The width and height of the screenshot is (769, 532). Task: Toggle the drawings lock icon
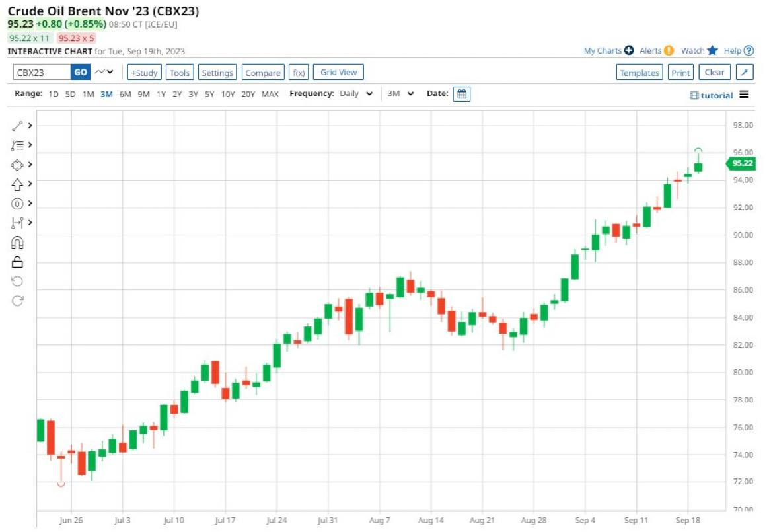18,262
